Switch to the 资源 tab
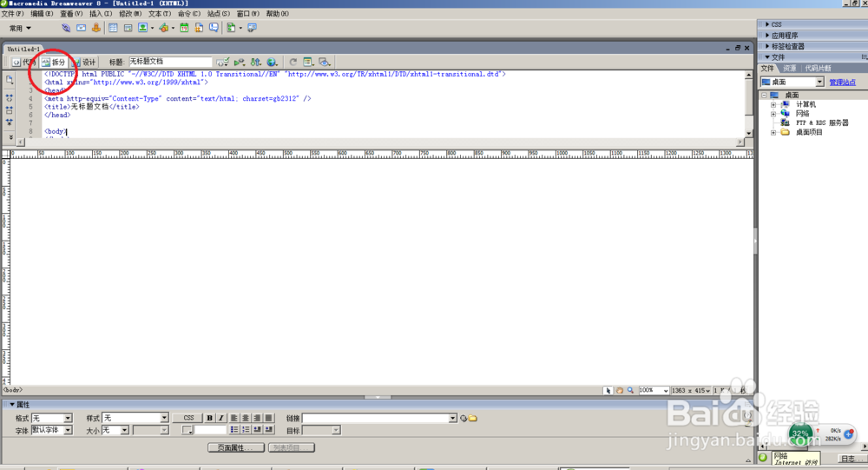868x470 pixels. pyautogui.click(x=789, y=68)
